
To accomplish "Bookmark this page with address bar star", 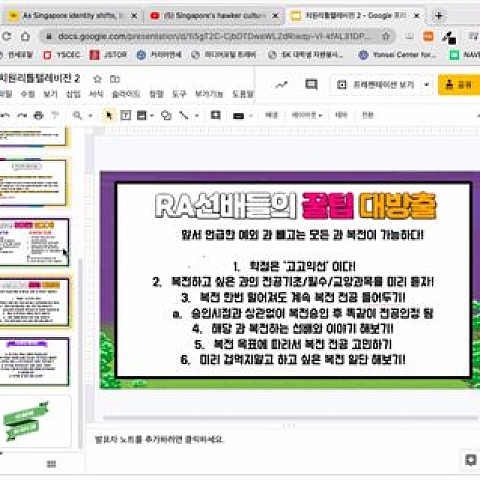I will (386, 36).
